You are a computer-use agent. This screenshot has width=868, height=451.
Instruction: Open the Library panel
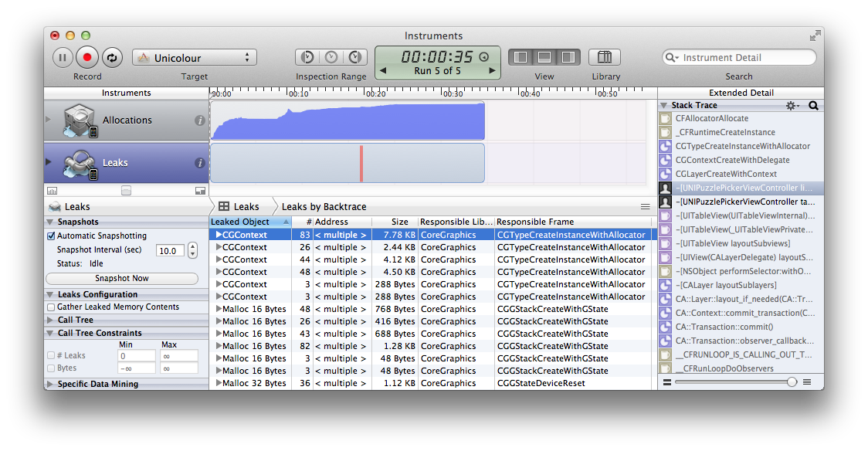[605, 57]
